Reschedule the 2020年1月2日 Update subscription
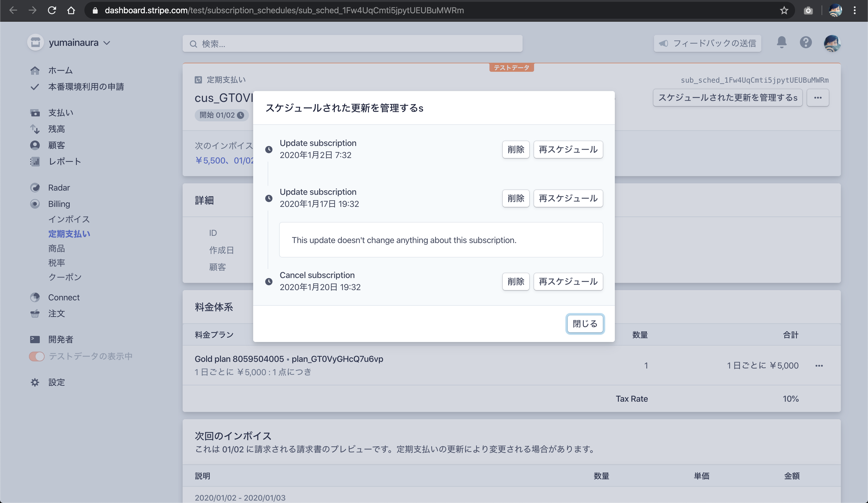 pyautogui.click(x=568, y=150)
